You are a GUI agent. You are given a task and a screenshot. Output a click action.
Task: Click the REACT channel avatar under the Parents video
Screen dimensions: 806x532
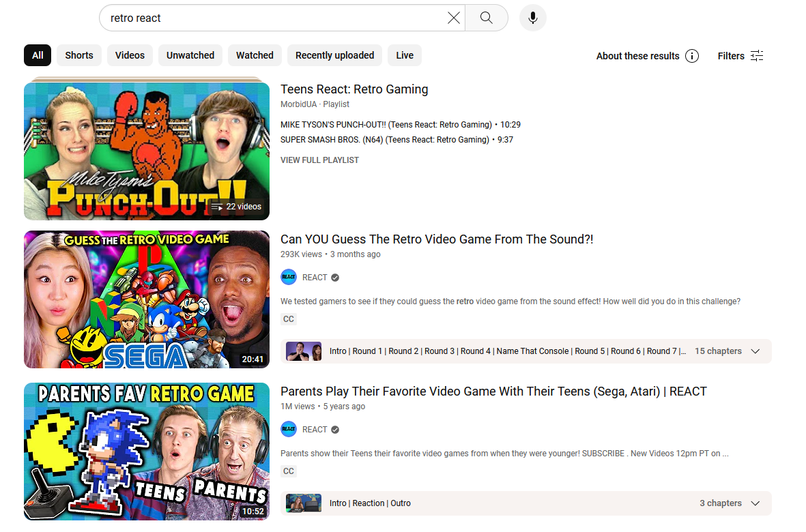pyautogui.click(x=289, y=429)
